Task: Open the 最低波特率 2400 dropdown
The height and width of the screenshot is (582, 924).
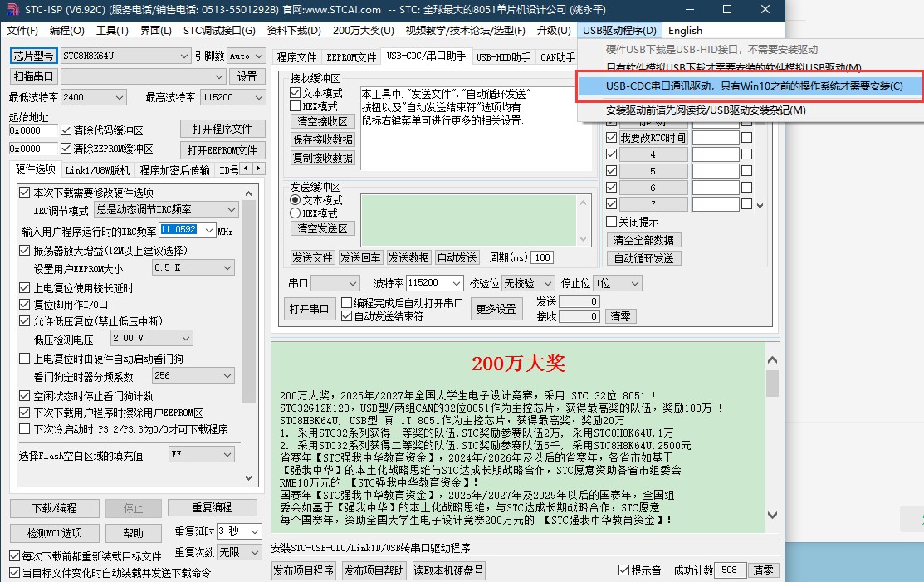Action: click(93, 97)
